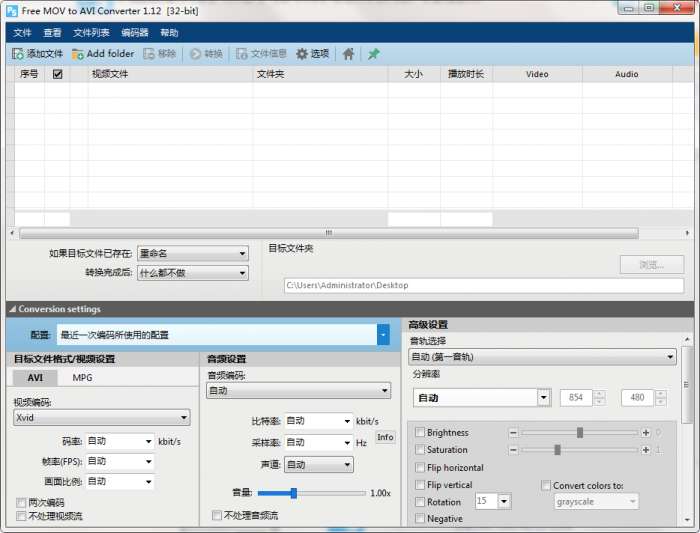The height and width of the screenshot is (533, 700).
Task: Click the green pin icon
Action: point(374,54)
